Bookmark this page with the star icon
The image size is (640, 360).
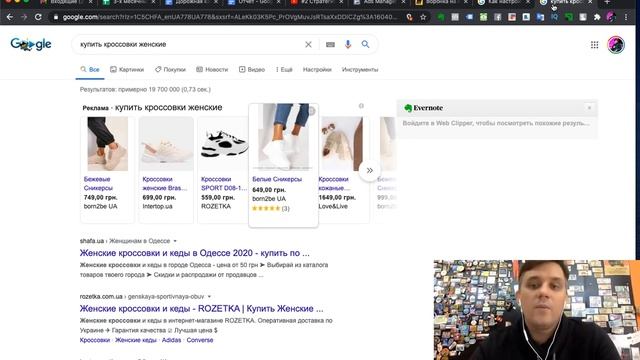tap(423, 17)
